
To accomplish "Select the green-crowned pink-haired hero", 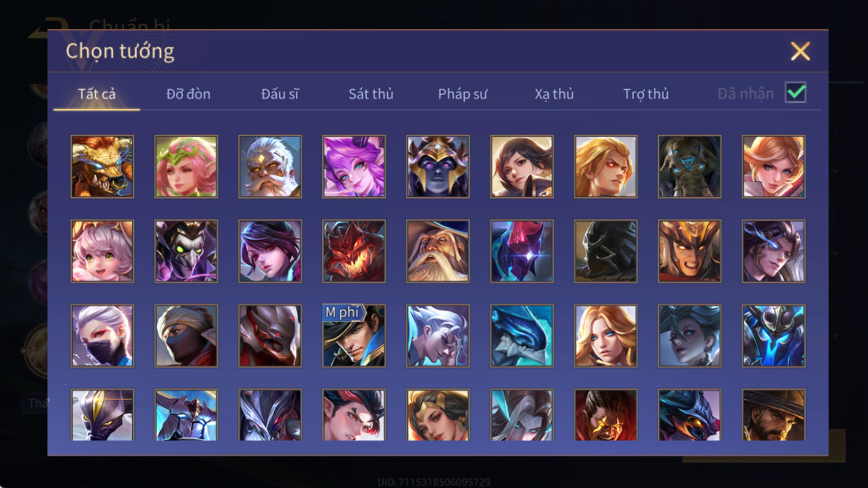I will 186,167.
